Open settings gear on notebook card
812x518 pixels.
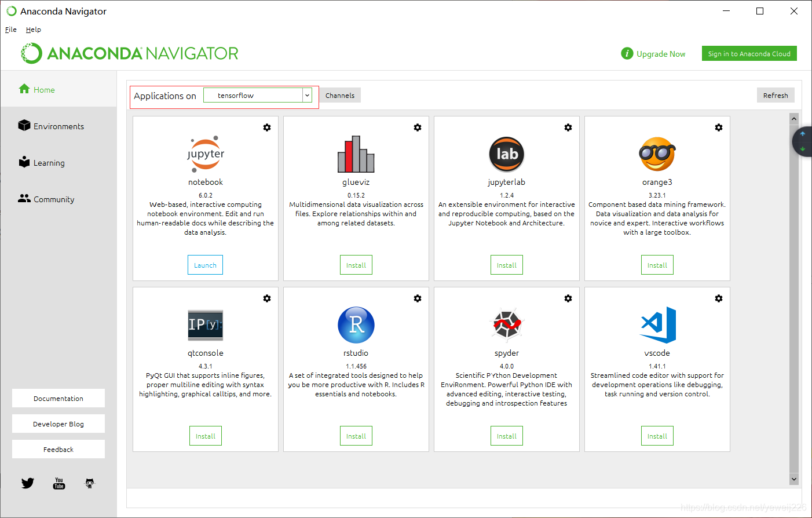(267, 127)
